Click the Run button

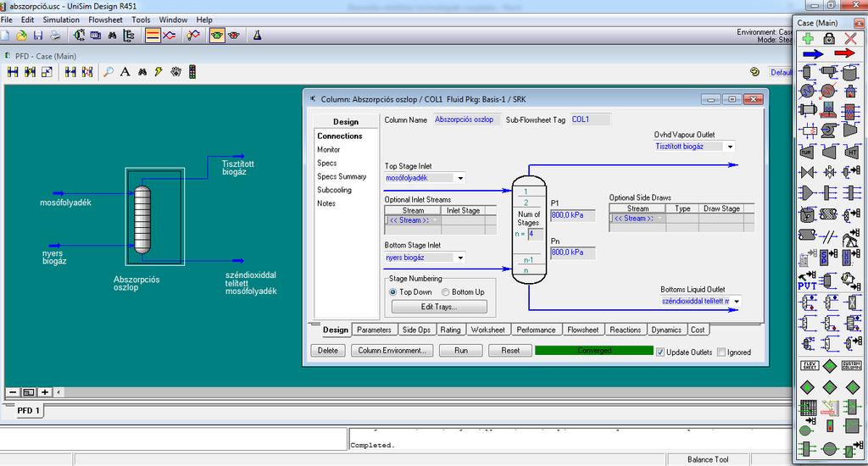pos(460,351)
